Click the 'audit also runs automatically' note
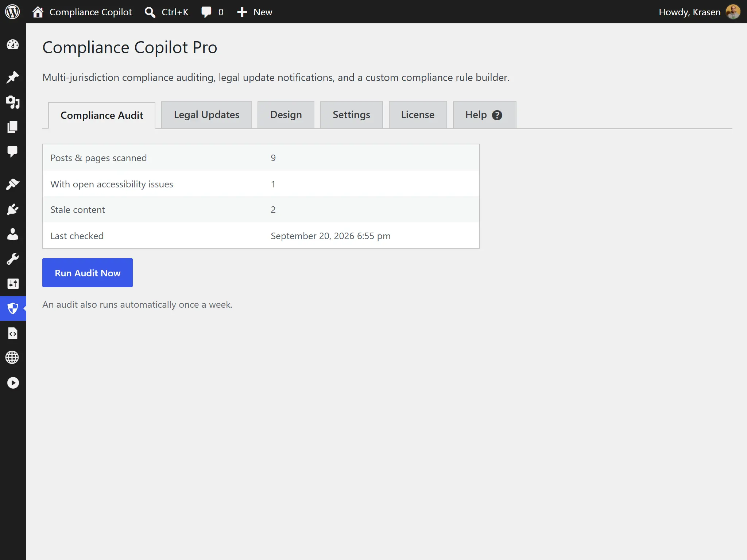This screenshot has height=560, width=747. [137, 304]
